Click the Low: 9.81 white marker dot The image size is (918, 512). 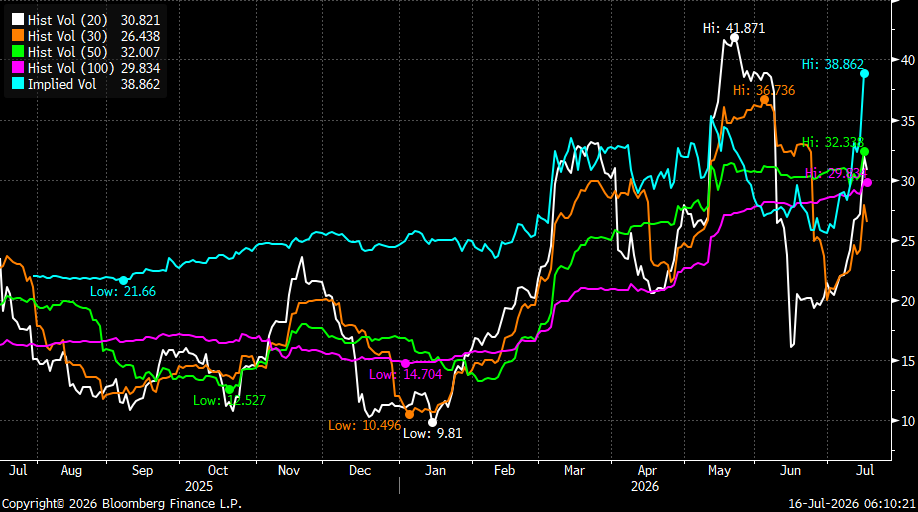click(x=433, y=422)
